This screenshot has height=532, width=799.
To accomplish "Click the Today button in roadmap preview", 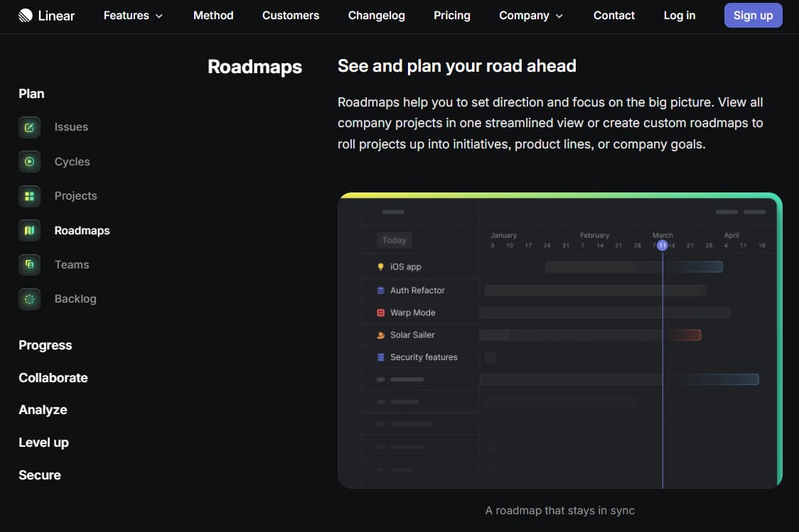I will 395,240.
